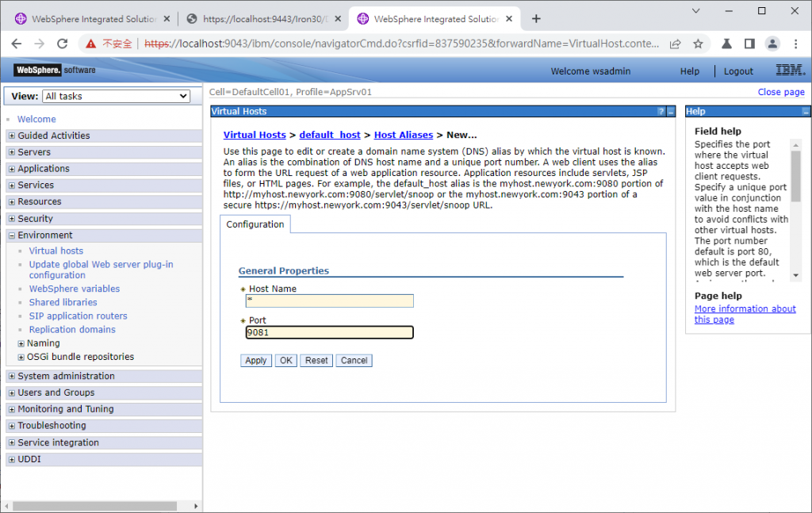Viewport: 812px width, 513px height.
Task: Expand the Troubleshooting section
Action: [12, 426]
